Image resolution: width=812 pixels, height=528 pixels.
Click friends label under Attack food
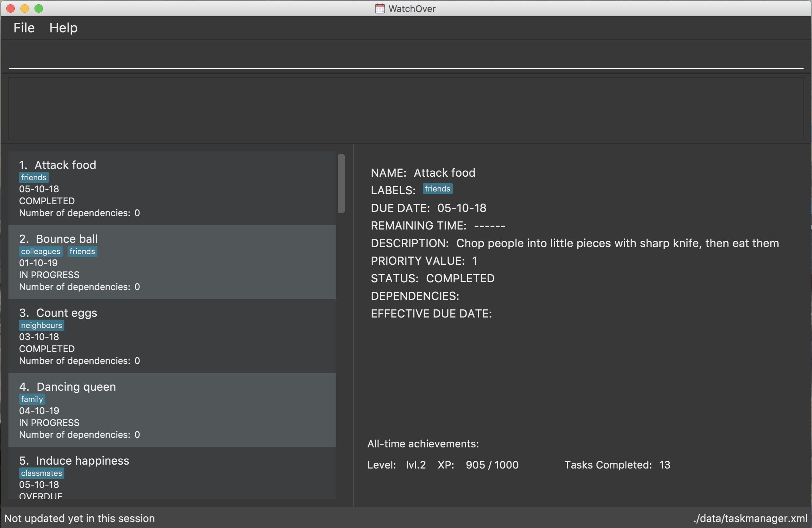pyautogui.click(x=34, y=177)
